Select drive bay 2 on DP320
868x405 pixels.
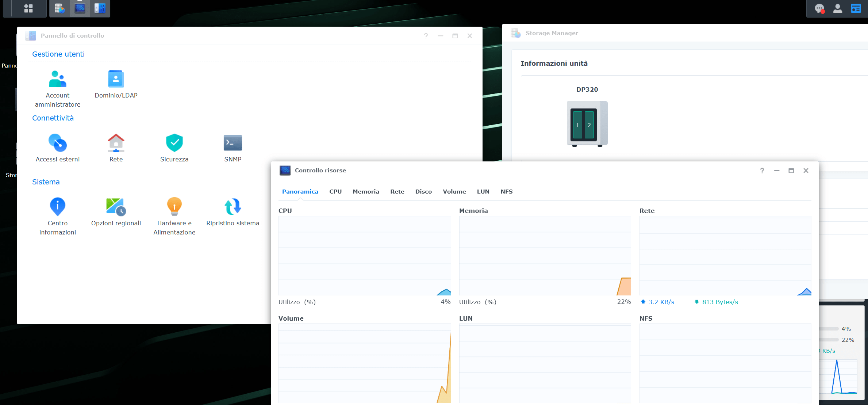pyautogui.click(x=589, y=125)
